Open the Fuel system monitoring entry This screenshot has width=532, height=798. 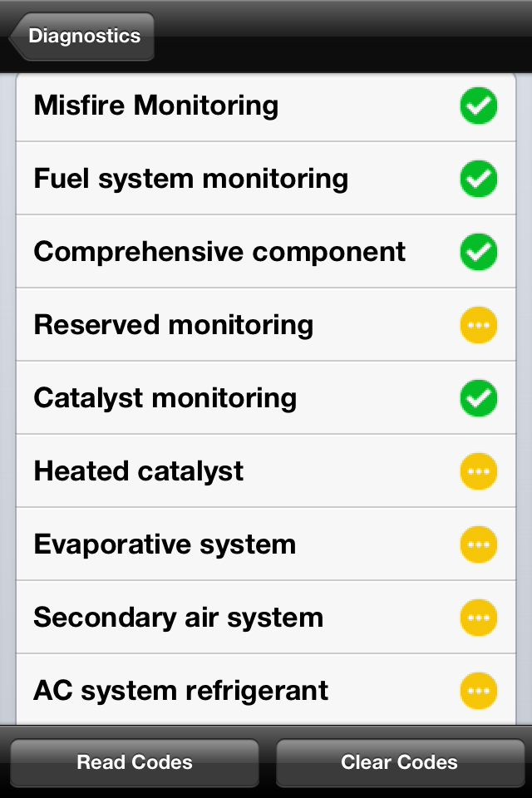coord(191,179)
